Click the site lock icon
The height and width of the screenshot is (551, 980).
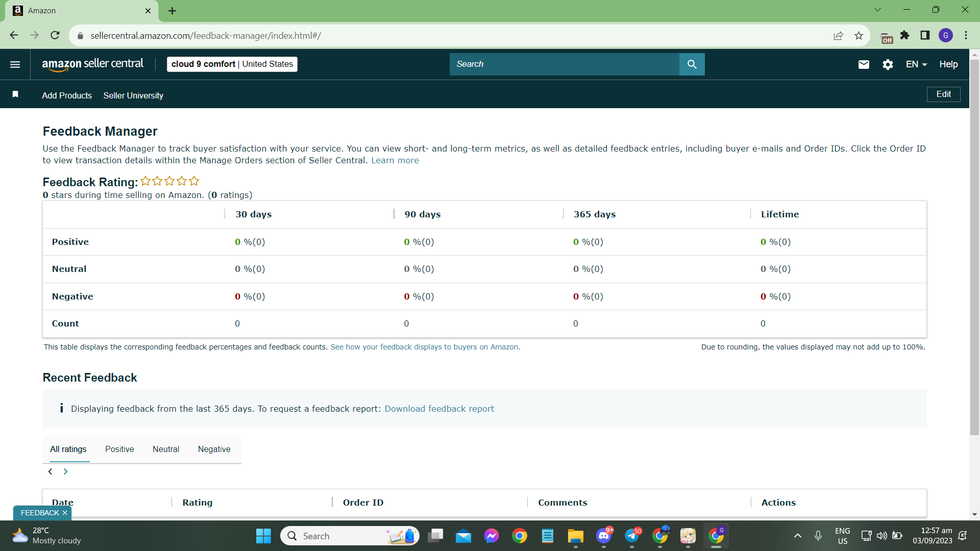80,36
